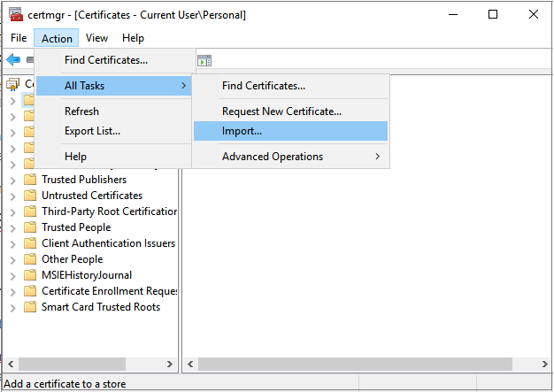
Task: Expand the Client Authentication Issuers node
Action: [12, 243]
